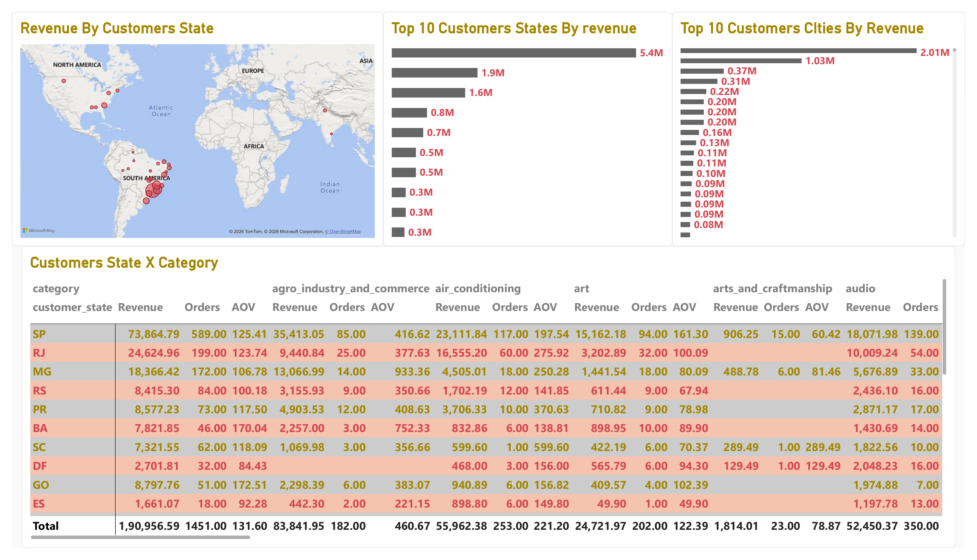
Task: Click the 0.16M city revenue bar
Action: point(689,133)
